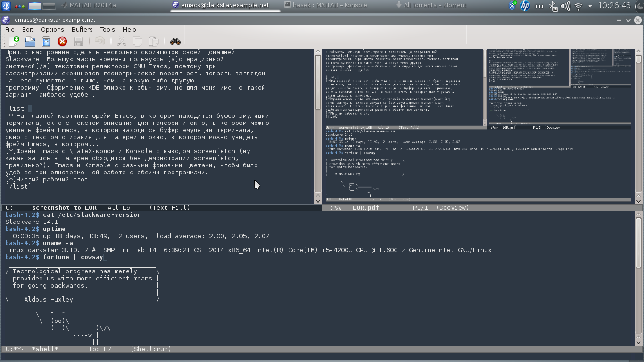Click the 'cat /etc/slackware-version' command
The height and width of the screenshot is (362, 644).
point(92,214)
